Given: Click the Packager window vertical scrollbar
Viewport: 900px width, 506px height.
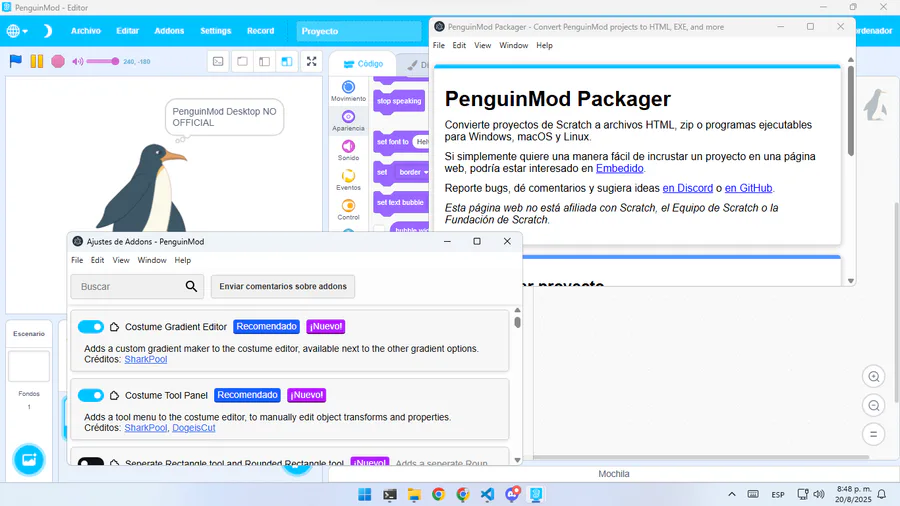Looking at the screenshot, I should [x=851, y=110].
